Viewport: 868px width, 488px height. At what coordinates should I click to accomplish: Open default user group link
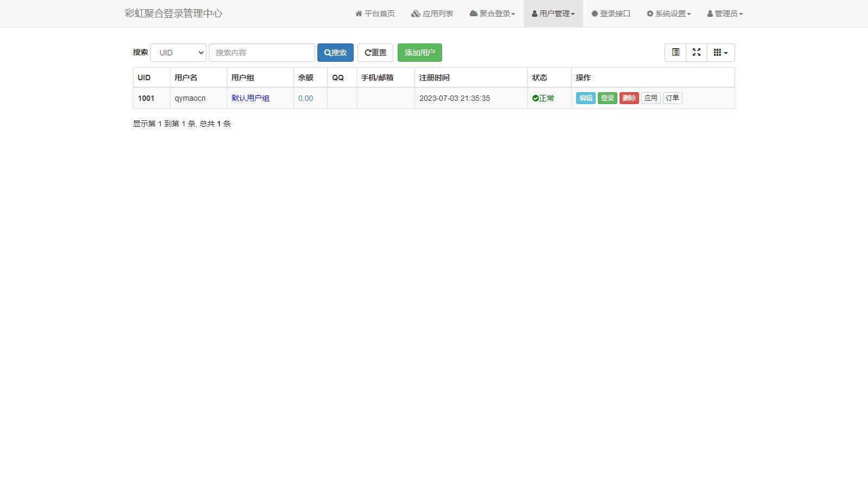(x=251, y=98)
